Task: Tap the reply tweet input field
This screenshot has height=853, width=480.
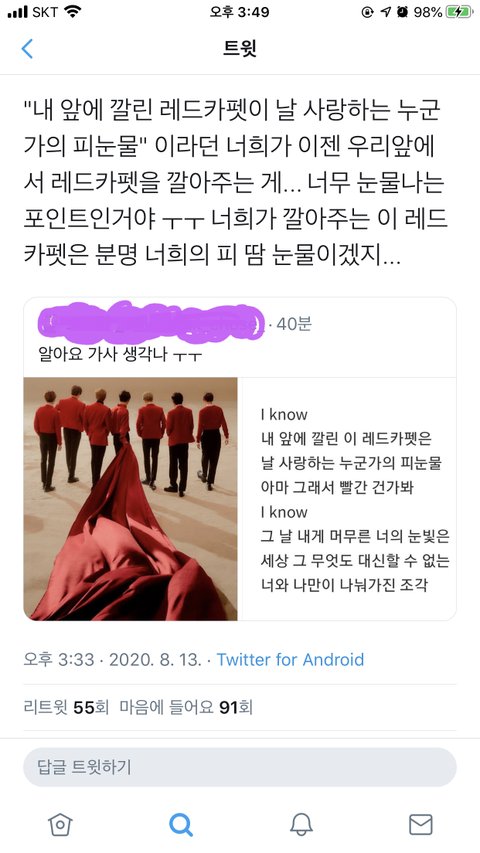Action: click(239, 767)
